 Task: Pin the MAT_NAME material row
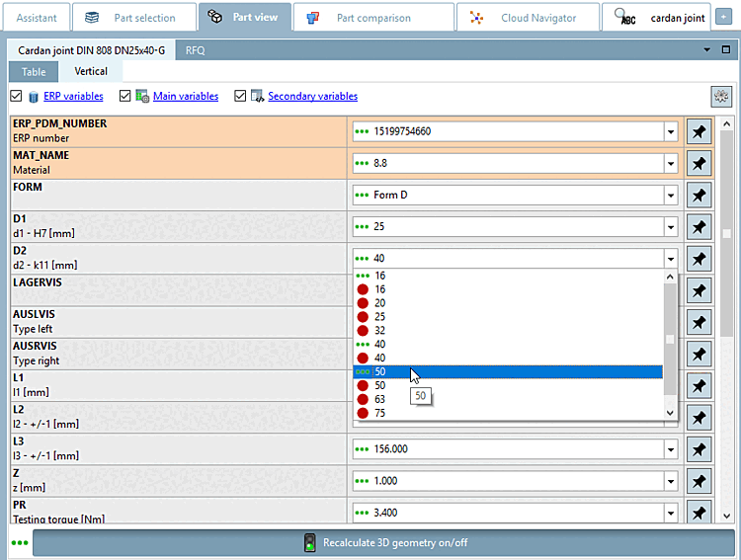coord(699,164)
